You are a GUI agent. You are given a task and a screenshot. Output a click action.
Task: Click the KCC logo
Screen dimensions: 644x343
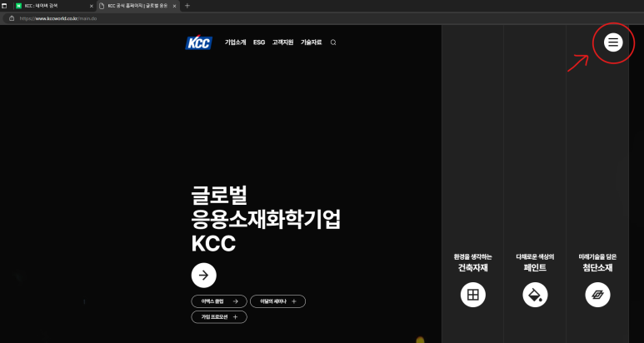pyautogui.click(x=199, y=42)
